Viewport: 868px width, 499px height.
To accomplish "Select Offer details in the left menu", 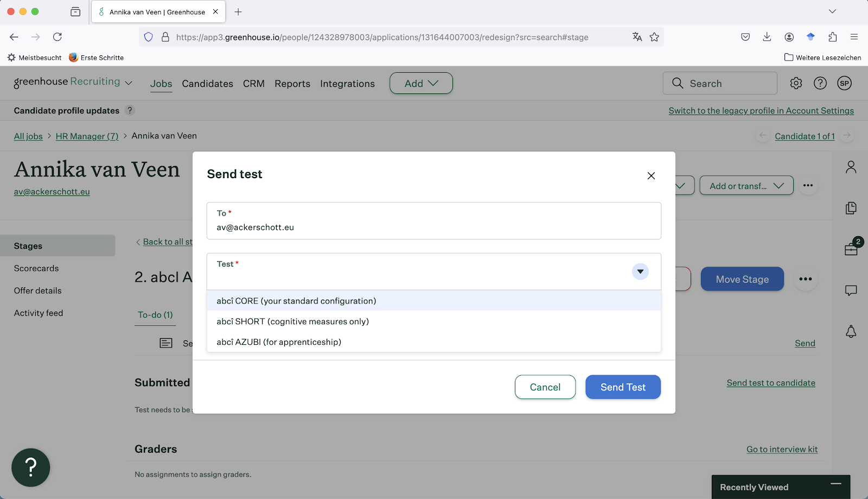I will [38, 290].
